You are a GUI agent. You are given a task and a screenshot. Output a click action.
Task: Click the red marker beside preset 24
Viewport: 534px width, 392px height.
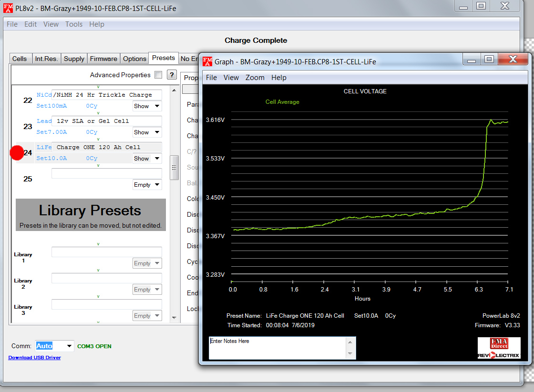(x=17, y=153)
